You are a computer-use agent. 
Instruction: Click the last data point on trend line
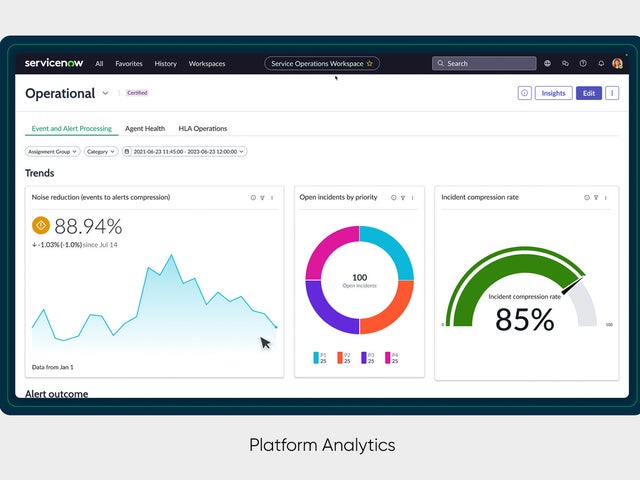tap(276, 327)
